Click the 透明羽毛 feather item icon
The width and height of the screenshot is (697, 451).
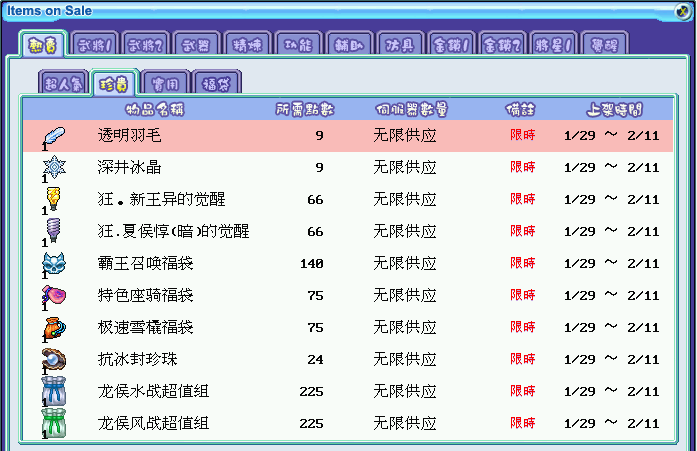point(53,135)
